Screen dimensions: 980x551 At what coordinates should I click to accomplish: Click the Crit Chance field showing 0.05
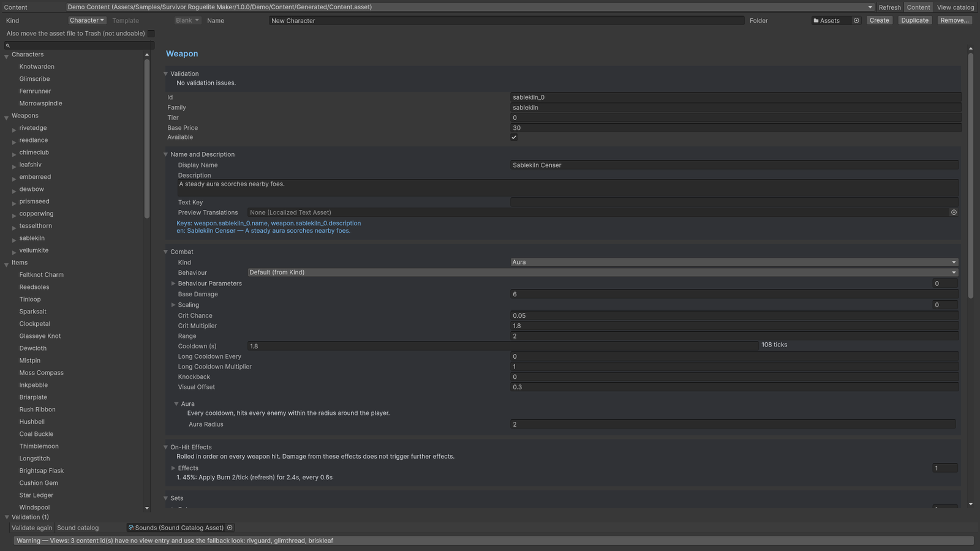734,316
